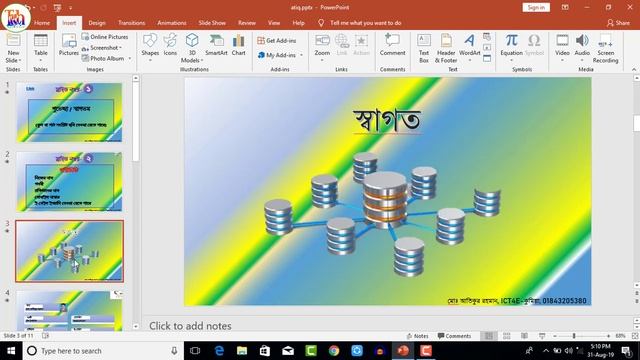Click Tell me what you want to do
This screenshot has width=640, height=360.
[x=365, y=23]
